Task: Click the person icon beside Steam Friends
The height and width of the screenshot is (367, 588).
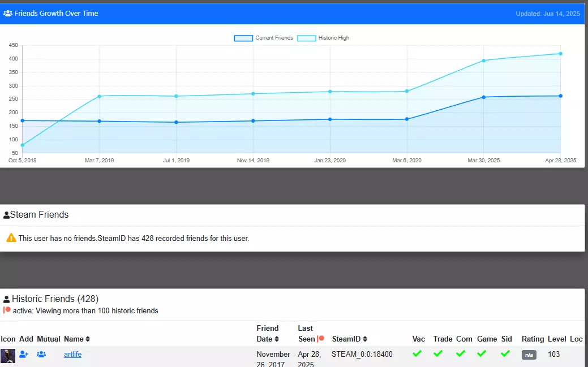Action: 6,215
